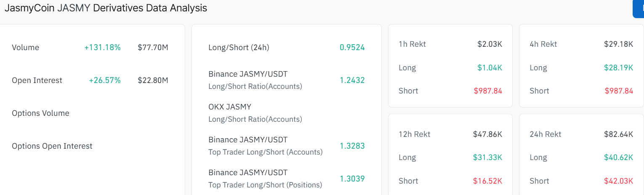644x195 pixels.
Task: Select the 12h Short liquidation $16.52K
Action: pyautogui.click(x=487, y=181)
